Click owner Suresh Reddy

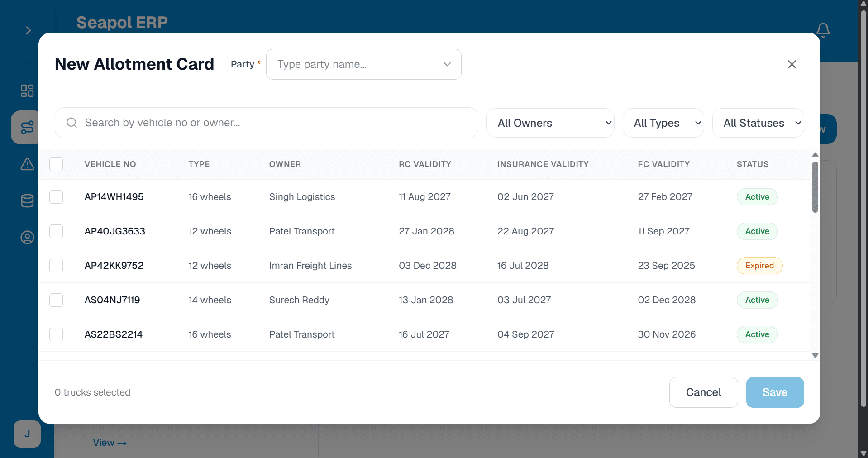tap(299, 300)
